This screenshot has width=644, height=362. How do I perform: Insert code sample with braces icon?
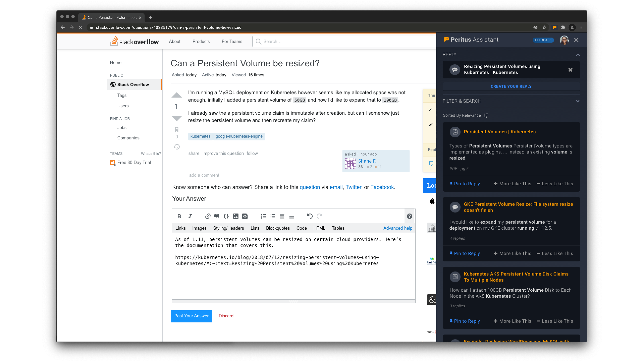click(x=226, y=216)
